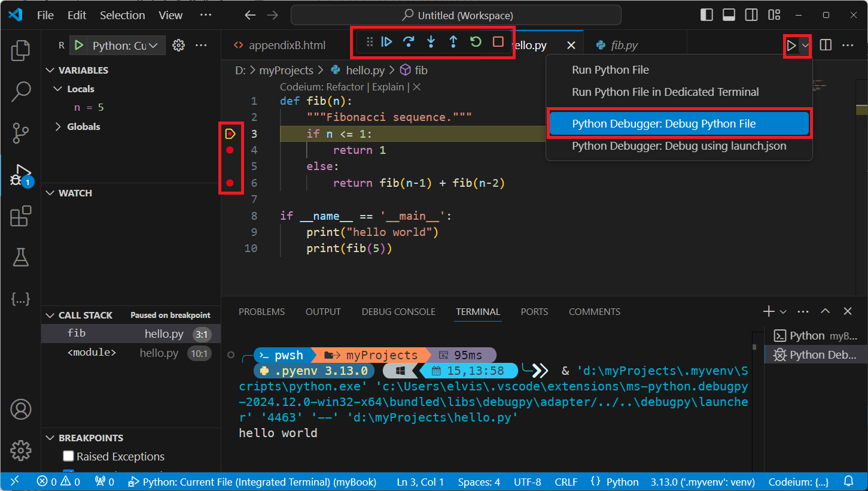The image size is (868, 491).
Task: Open the Extensions view in activity bar
Action: 21,216
